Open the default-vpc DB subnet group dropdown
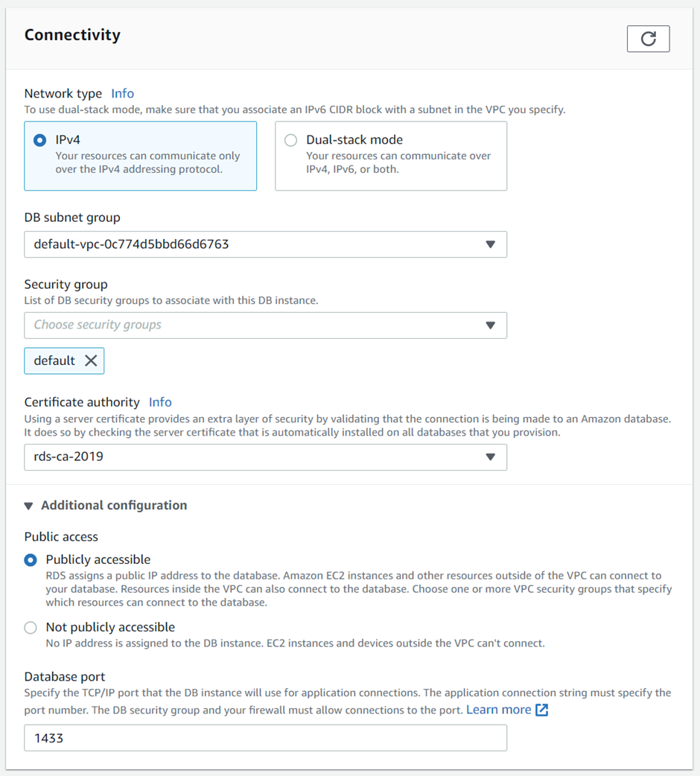This screenshot has width=700, height=776. [266, 244]
